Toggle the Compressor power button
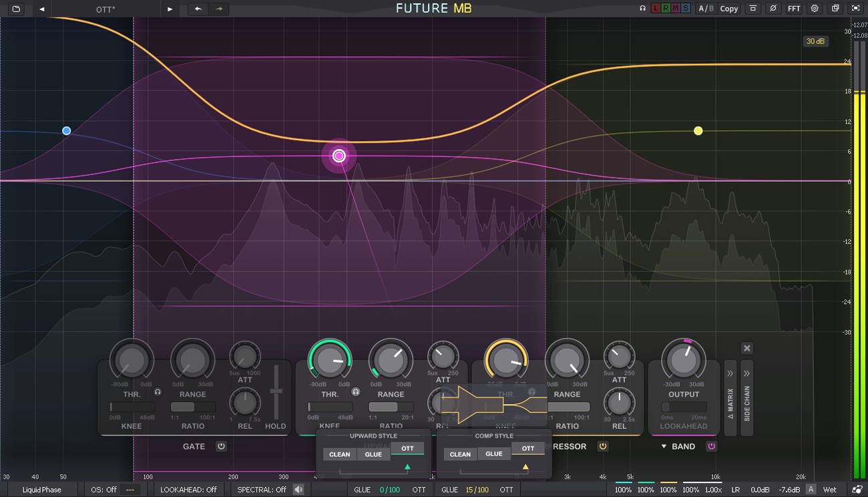 click(x=603, y=446)
